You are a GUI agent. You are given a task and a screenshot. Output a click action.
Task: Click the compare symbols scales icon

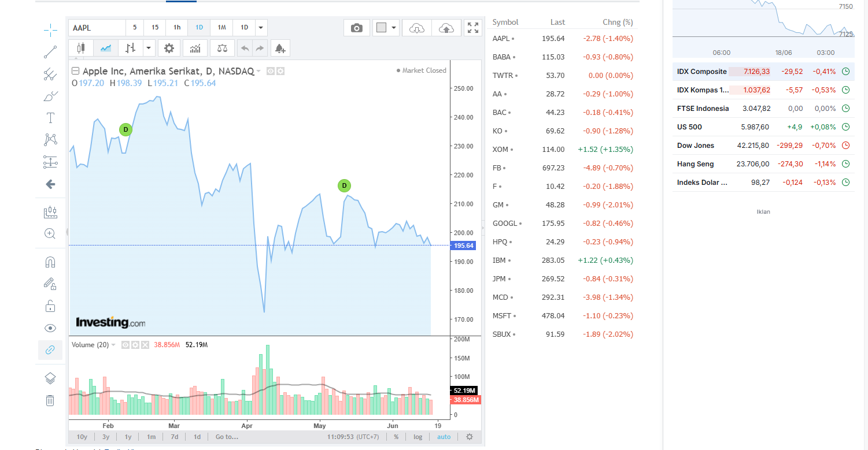(222, 48)
